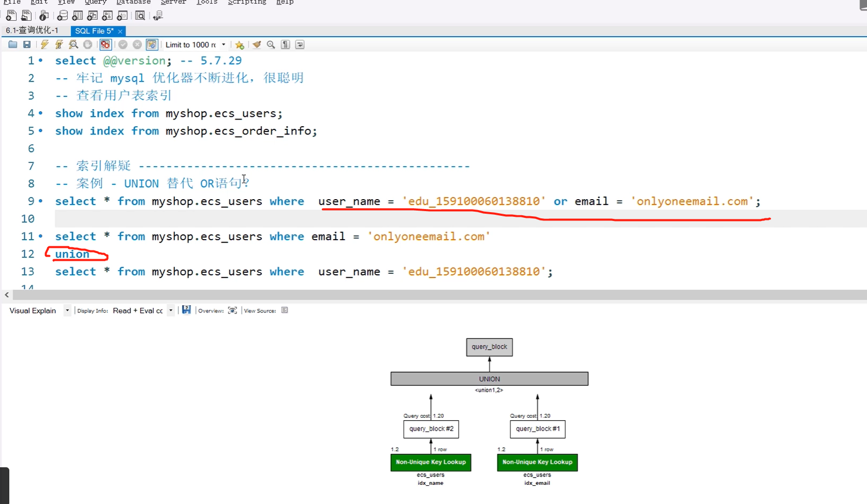This screenshot has height=504, width=867.
Task: Toggle word wrap icon
Action: click(x=300, y=45)
